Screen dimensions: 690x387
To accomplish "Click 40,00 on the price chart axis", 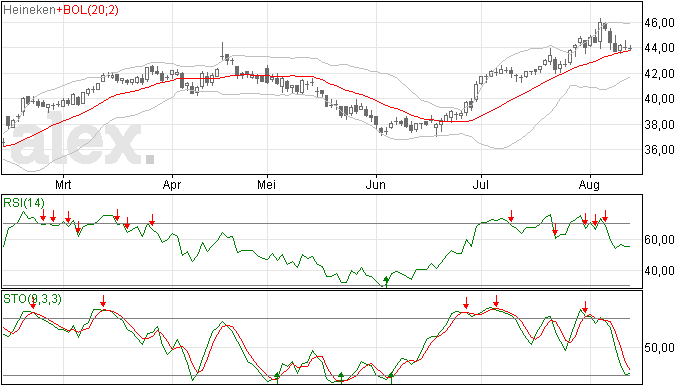I will 659,99.
